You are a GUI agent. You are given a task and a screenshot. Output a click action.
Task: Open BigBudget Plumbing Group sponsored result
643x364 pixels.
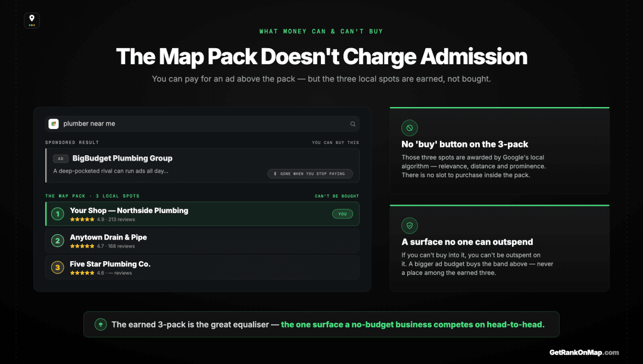point(202,165)
